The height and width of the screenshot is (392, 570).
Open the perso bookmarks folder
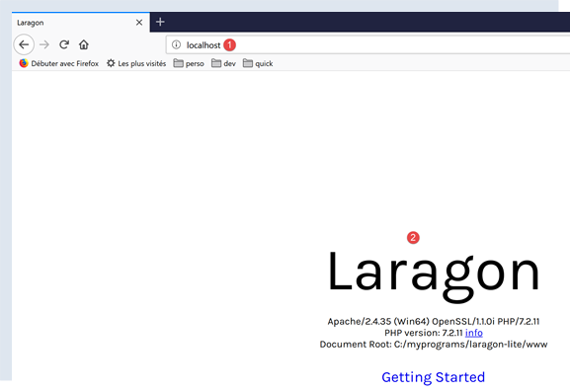tap(189, 63)
